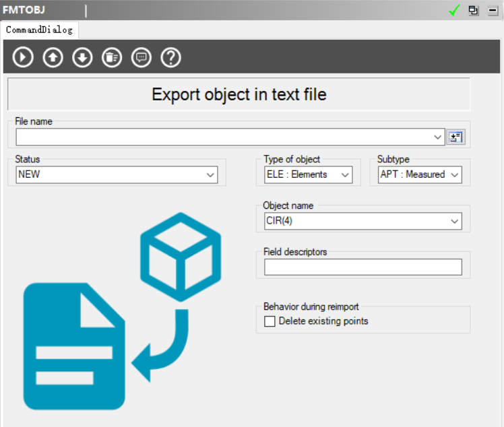Screen dimensions: 504x427
Task: Click the speech bubble comment icon
Action: tap(141, 57)
